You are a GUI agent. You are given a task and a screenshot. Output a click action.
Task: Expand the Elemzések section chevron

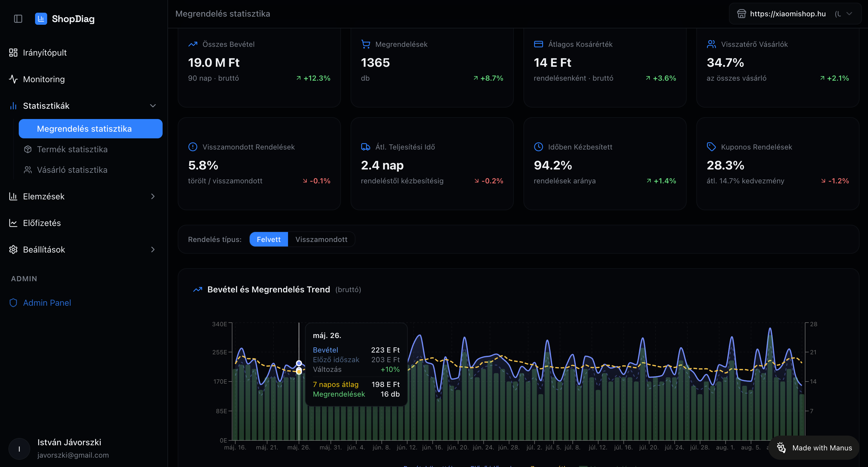click(153, 196)
